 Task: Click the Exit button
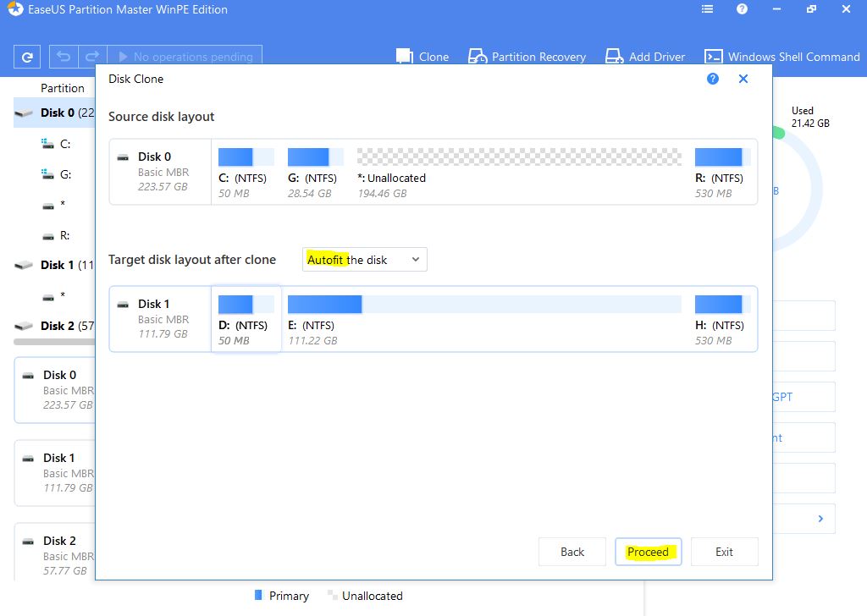724,552
